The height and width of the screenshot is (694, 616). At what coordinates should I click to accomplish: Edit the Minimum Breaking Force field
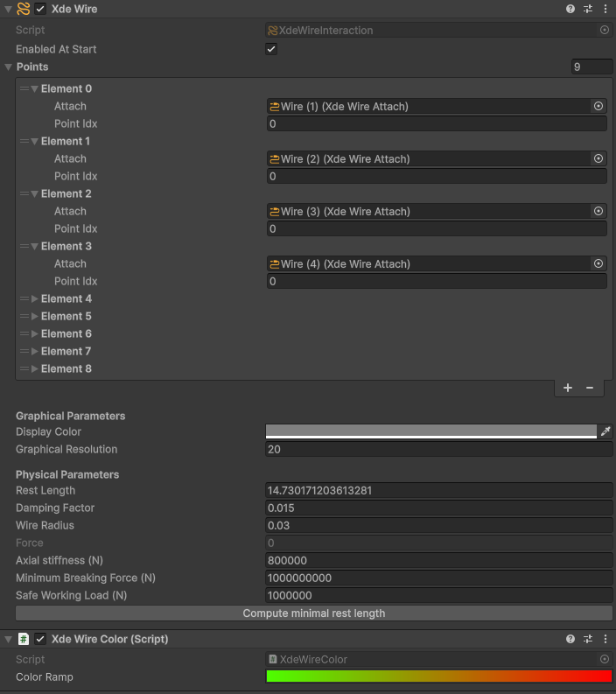click(439, 578)
